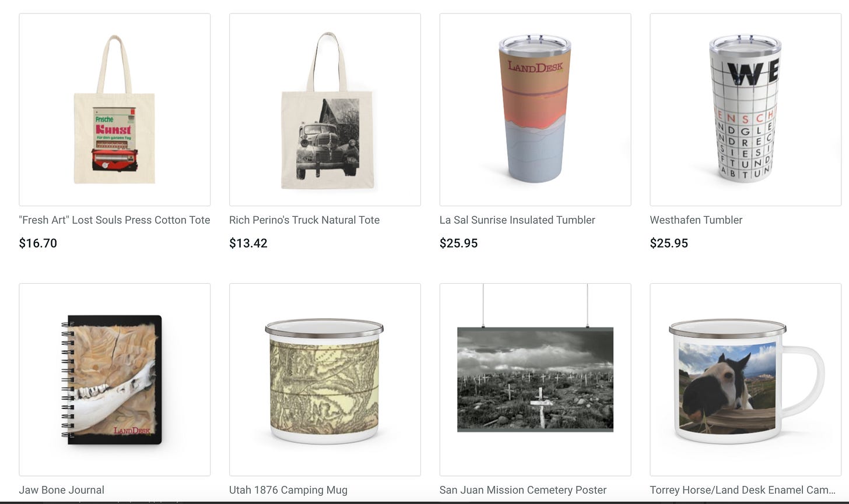The image size is (849, 504).
Task: View the Torrey Horse enamel mug image
Action: click(x=746, y=380)
